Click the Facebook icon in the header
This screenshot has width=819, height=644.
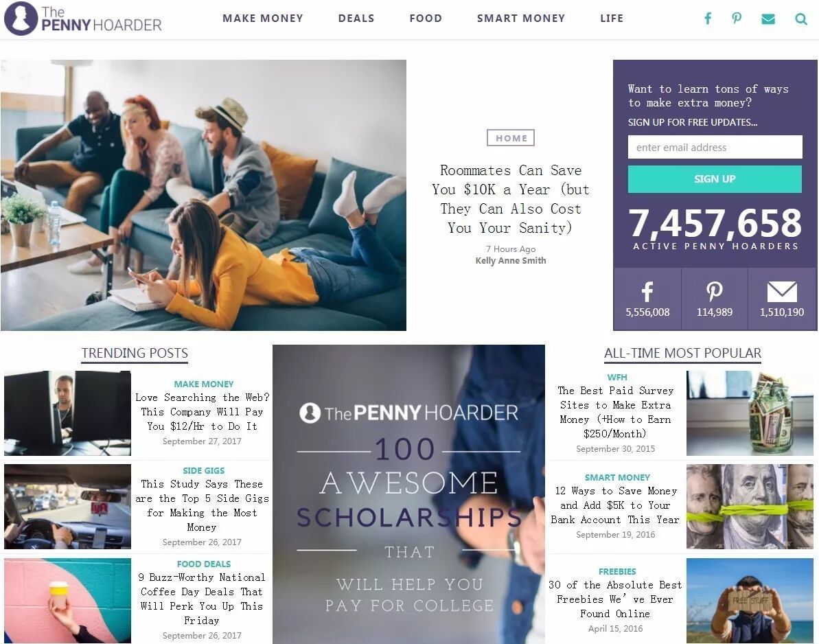click(708, 19)
